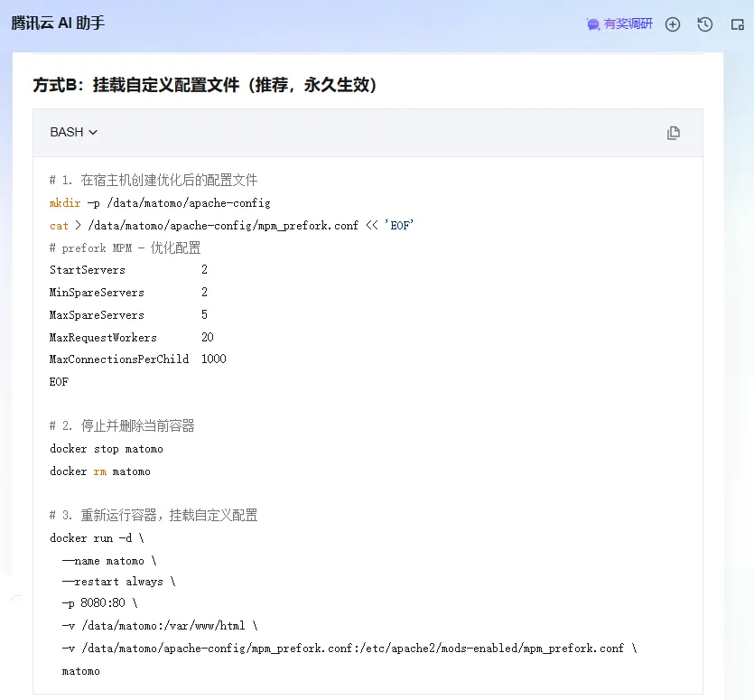Screen dimensions: 754x700
Task: Click the 腾讯云 AI 助手 title
Action: click(x=58, y=23)
